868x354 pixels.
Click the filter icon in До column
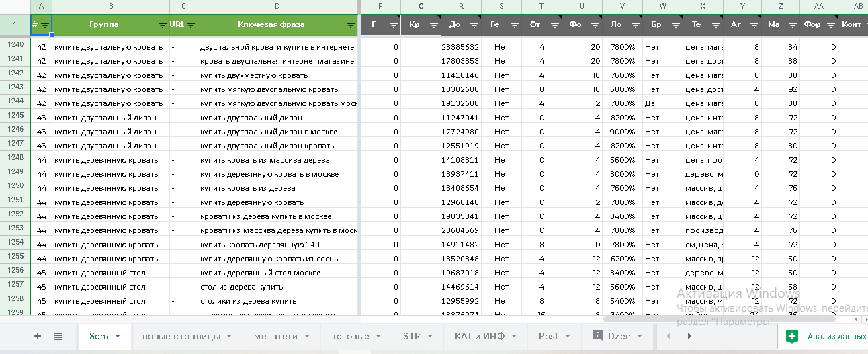coord(474,25)
